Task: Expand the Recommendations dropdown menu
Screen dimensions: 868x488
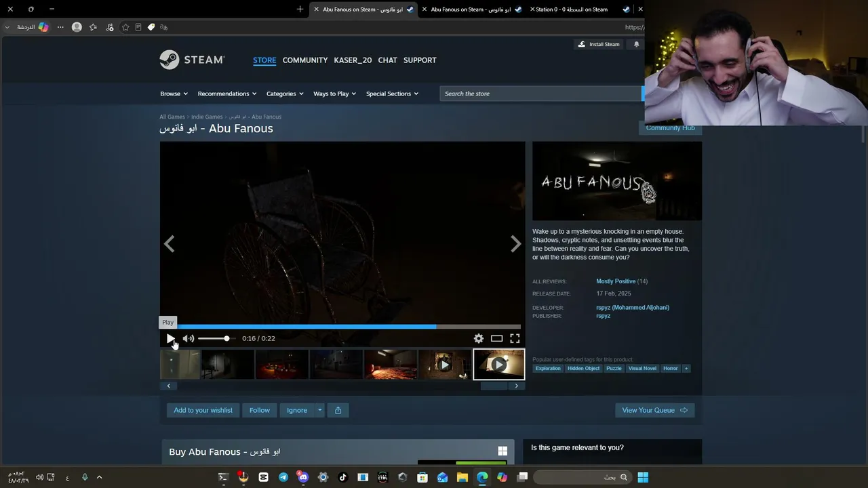Action: 227,94
